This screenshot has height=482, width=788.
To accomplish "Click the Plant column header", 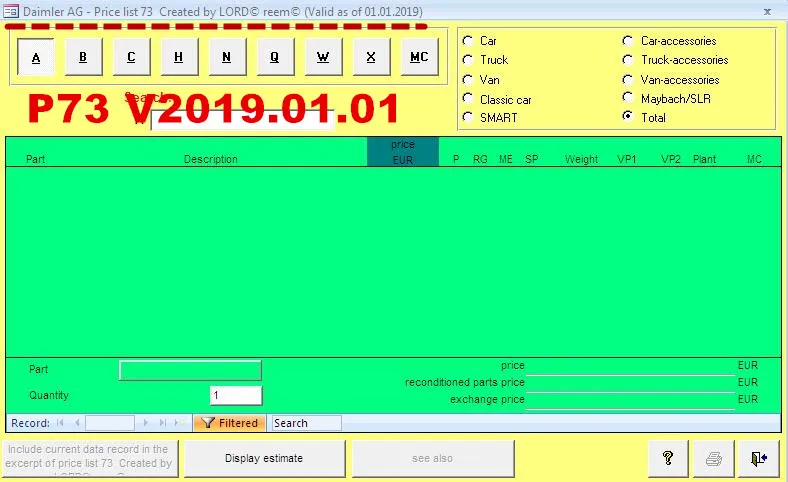I will (704, 159).
